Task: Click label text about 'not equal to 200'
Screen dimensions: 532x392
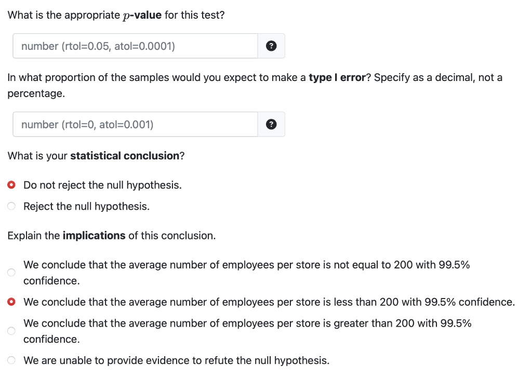Action: click(246, 265)
